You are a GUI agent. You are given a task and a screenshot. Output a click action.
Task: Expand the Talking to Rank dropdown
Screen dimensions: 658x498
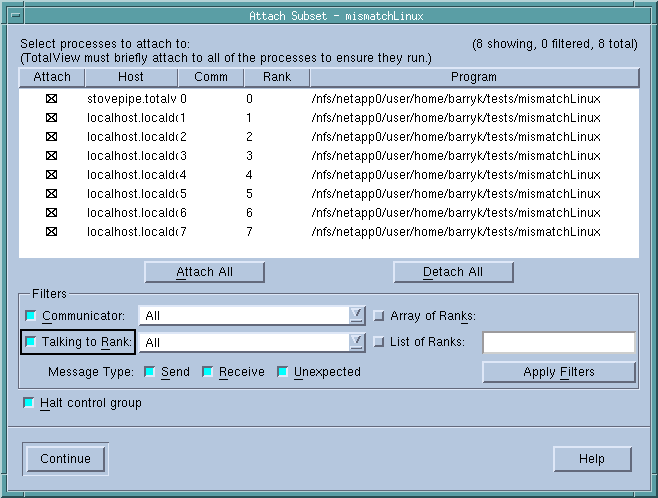pos(357,343)
